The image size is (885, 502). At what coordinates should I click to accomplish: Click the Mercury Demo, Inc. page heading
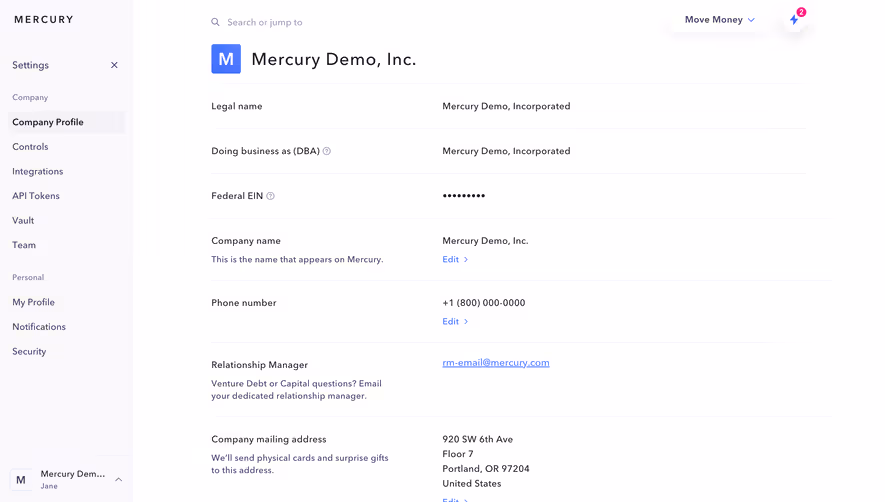coord(334,59)
